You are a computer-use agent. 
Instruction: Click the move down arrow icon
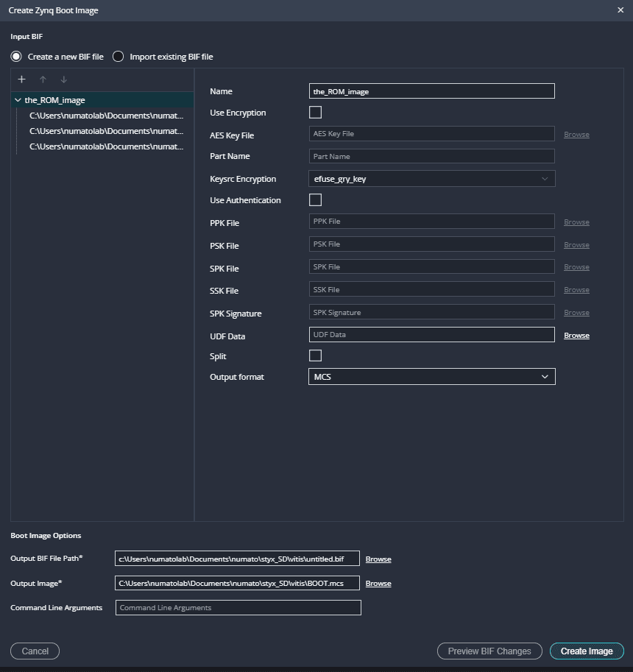coord(64,79)
